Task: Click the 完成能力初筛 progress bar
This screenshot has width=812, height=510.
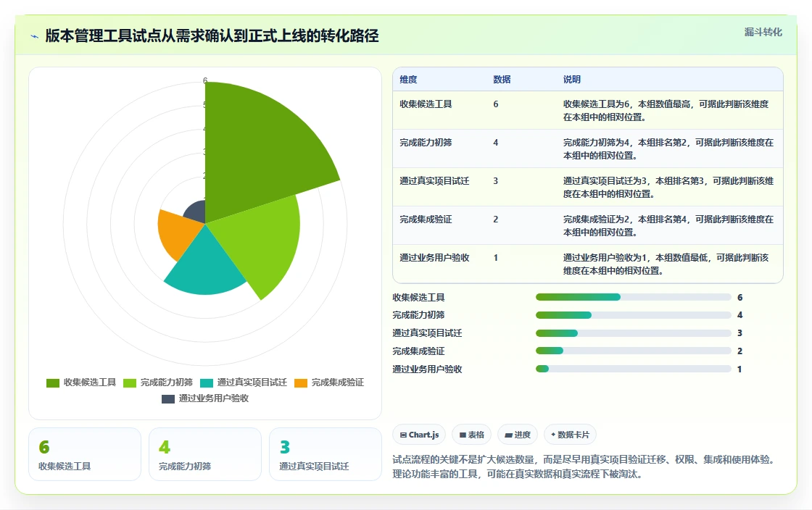Action: coord(634,315)
